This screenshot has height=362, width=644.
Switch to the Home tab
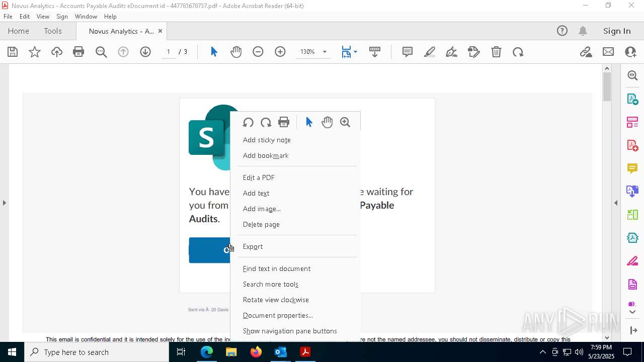[x=19, y=31]
